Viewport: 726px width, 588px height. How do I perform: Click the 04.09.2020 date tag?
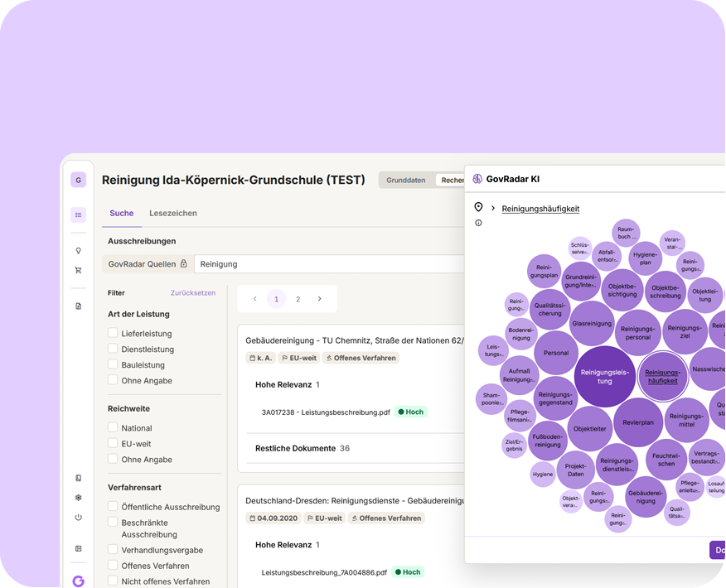click(273, 518)
